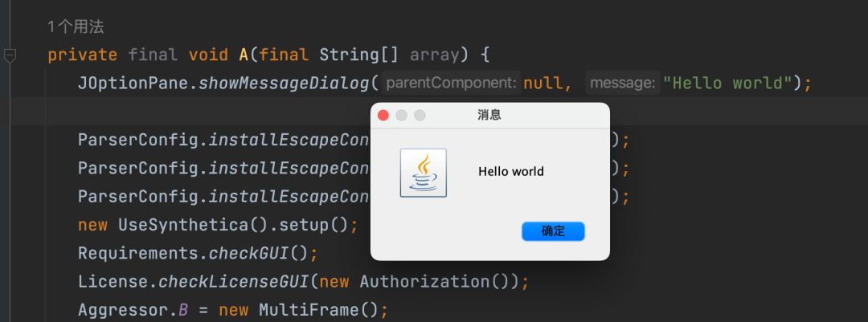This screenshot has width=868, height=322.
Task: Place the cursor in the "Hello world" string literal
Action: point(727,84)
